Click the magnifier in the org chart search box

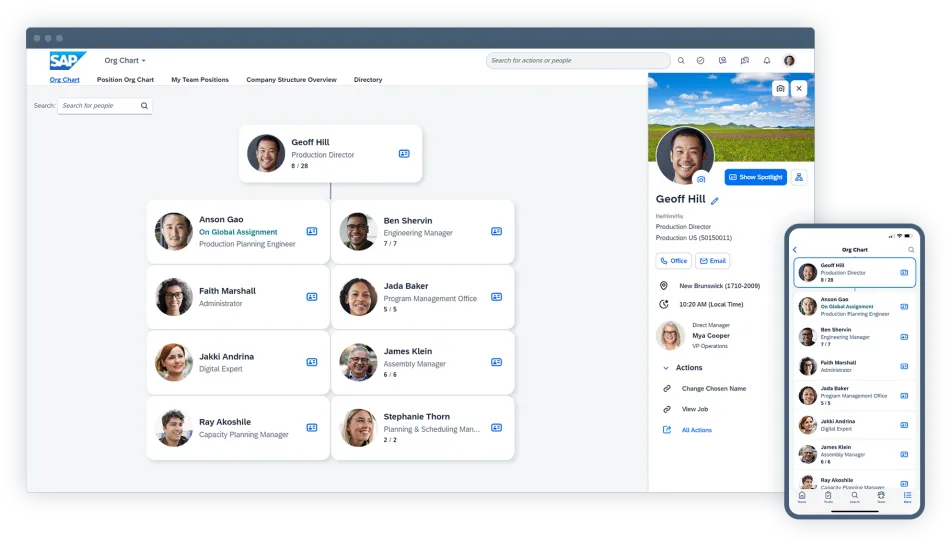[x=144, y=106]
